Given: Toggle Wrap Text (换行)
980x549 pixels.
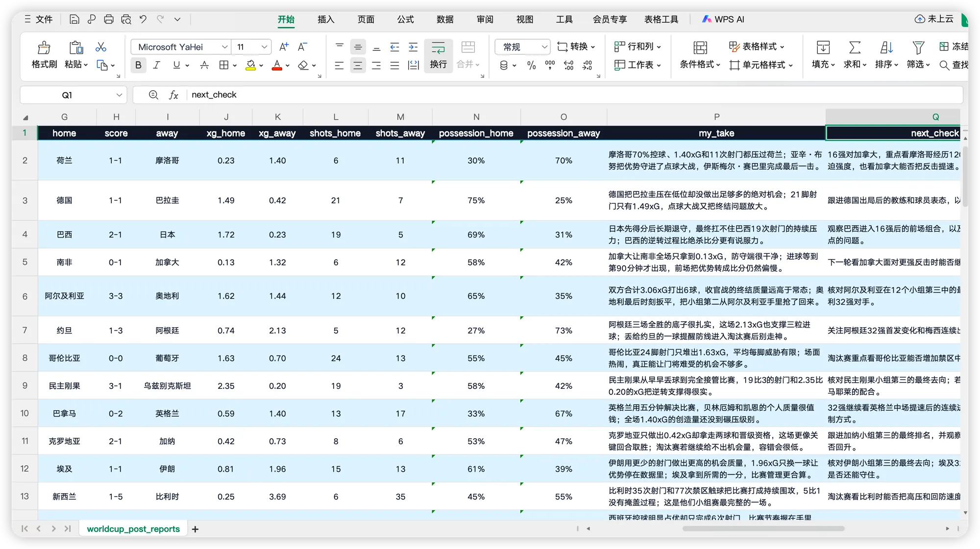Looking at the screenshot, I should [x=438, y=55].
